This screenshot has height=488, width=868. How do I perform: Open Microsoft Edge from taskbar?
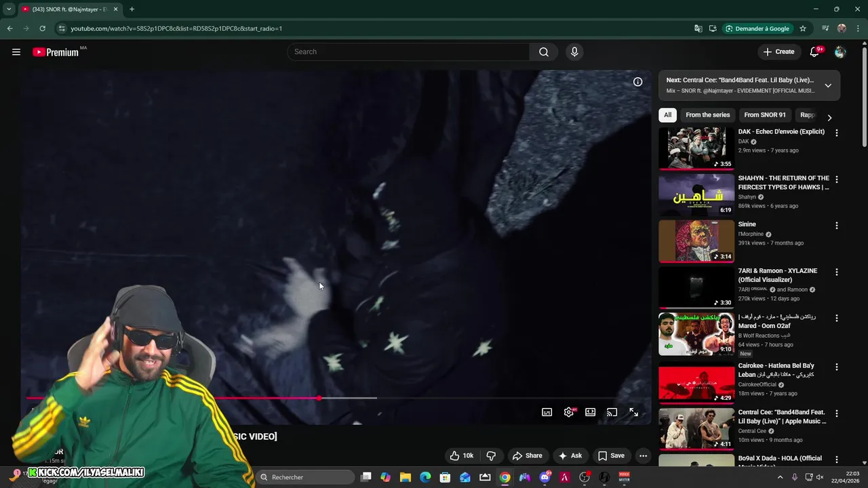[x=425, y=477]
